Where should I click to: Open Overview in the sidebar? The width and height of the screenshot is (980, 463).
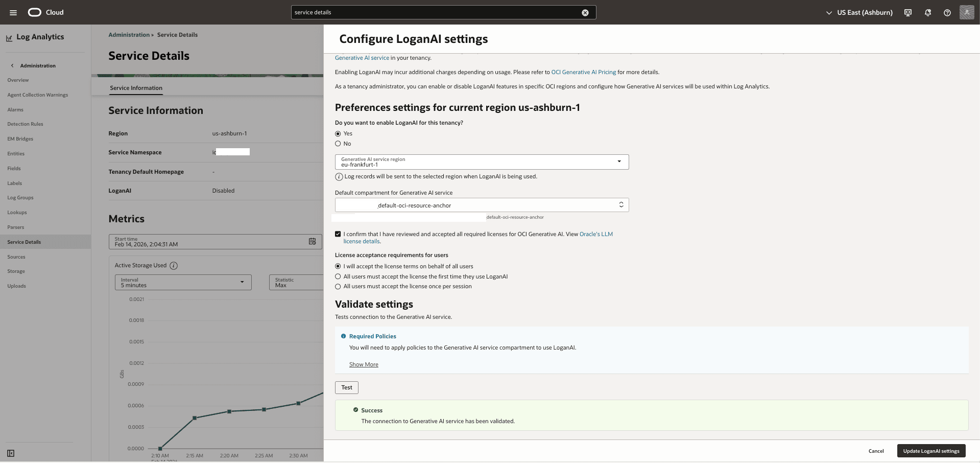tap(18, 80)
